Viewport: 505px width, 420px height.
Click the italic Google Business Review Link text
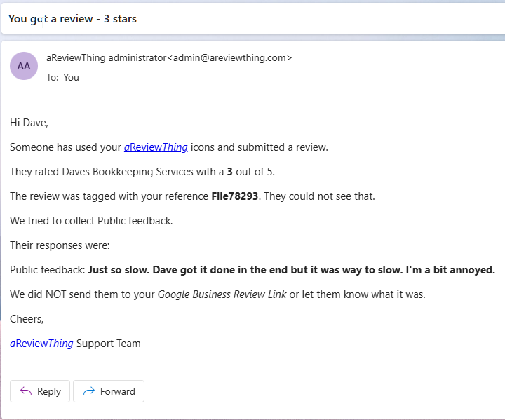click(222, 294)
